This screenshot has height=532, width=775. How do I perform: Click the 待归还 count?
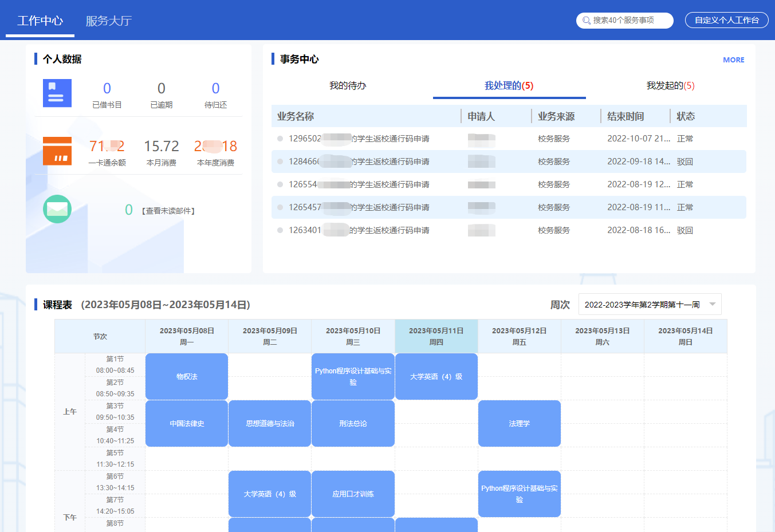coord(216,88)
